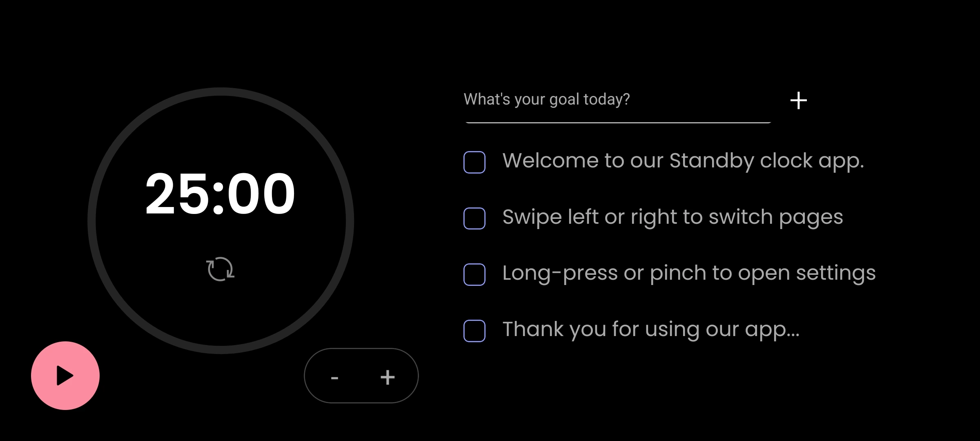Tap the seconds digits "00" on the timer
This screenshot has width=980, height=441.
click(x=261, y=193)
